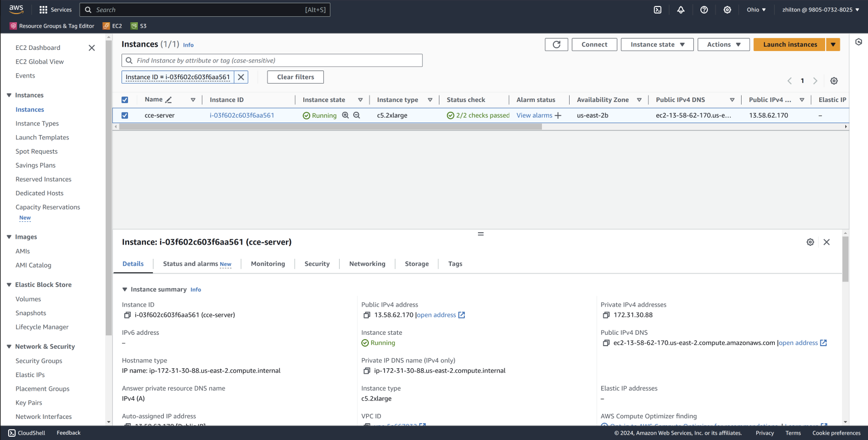
Task: Collapse the Elastic Block Store section
Action: click(x=9, y=285)
